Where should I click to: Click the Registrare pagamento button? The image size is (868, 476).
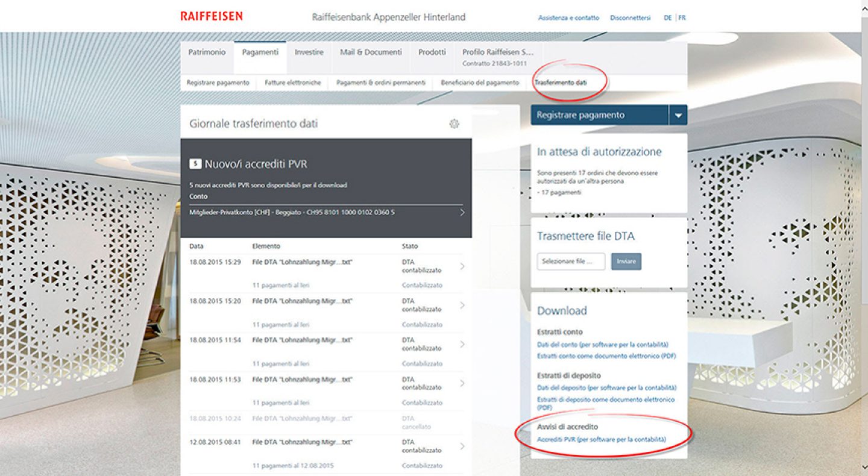coord(599,115)
